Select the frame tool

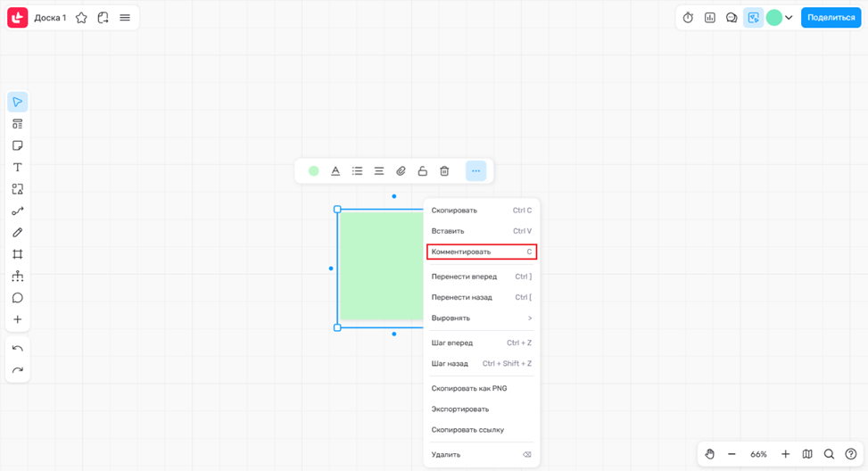(x=17, y=254)
